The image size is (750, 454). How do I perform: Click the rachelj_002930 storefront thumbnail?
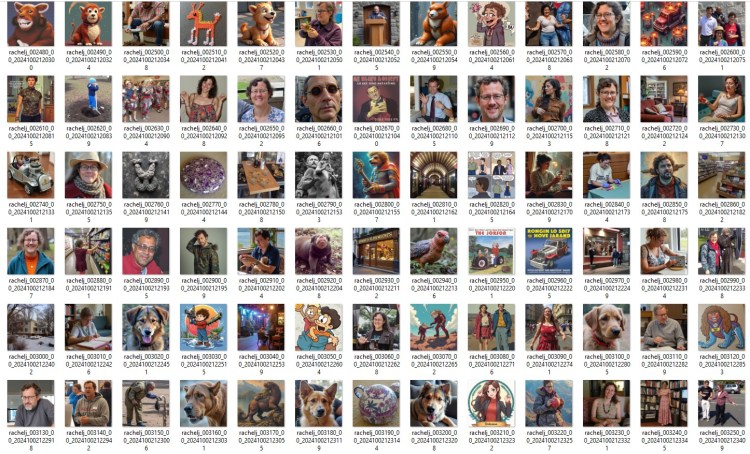click(376, 252)
